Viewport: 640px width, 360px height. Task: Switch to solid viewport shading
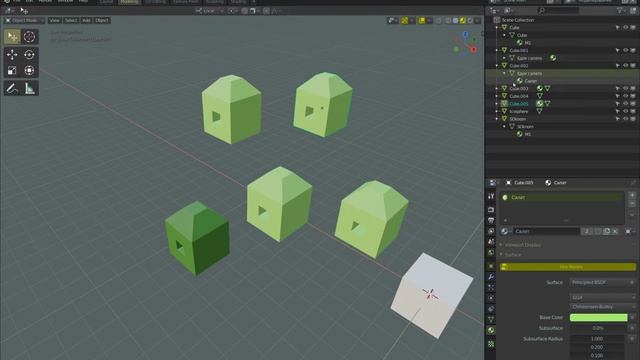[456, 20]
